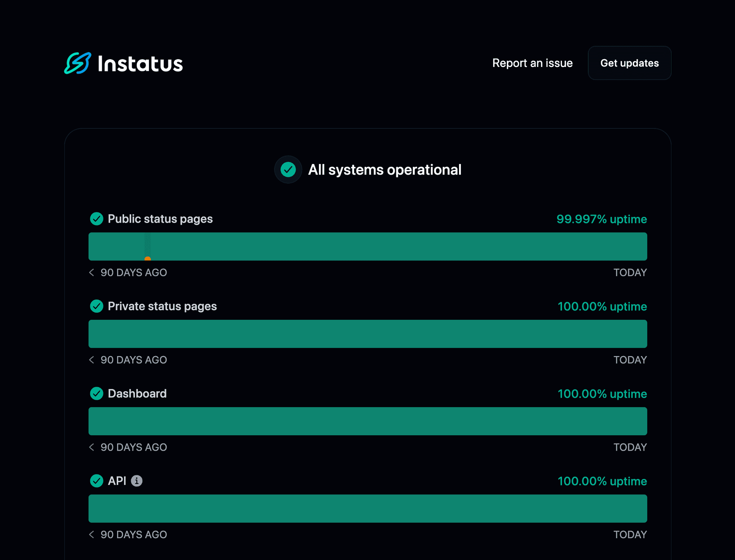735x560 pixels.
Task: Open Report an issue
Action: [532, 63]
